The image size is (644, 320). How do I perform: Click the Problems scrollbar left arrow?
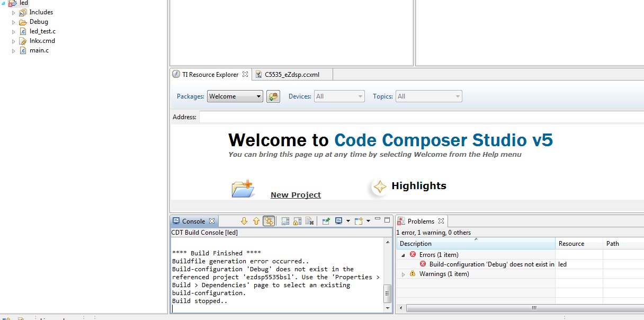click(x=401, y=308)
